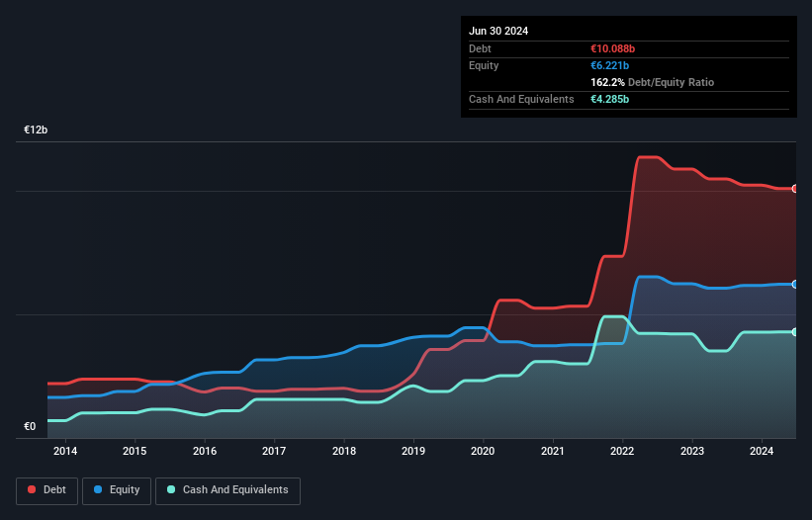Click the blue Equity legend dot
Image resolution: width=812 pixels, height=520 pixels.
(98, 489)
